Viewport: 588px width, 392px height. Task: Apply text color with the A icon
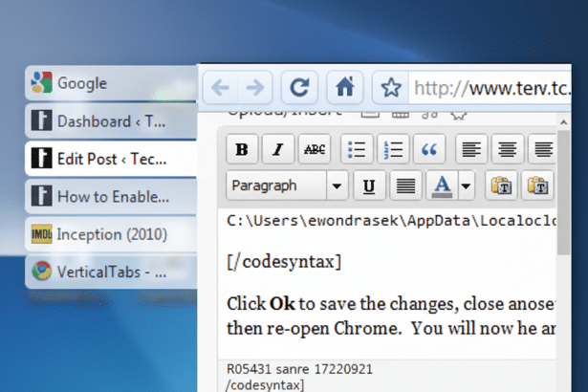tap(442, 185)
